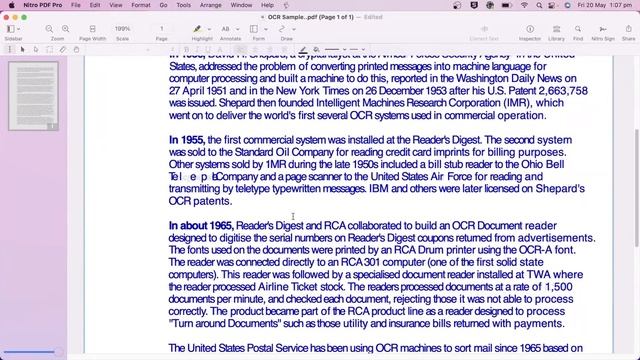Click the bold text "In about 1965,"
The height and width of the screenshot is (360, 640).
201,226
